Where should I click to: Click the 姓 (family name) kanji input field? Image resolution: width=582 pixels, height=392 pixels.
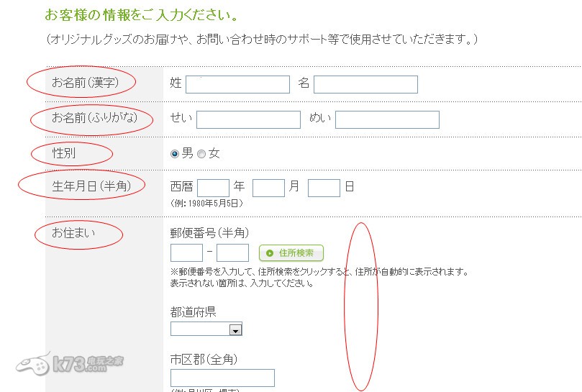point(237,84)
